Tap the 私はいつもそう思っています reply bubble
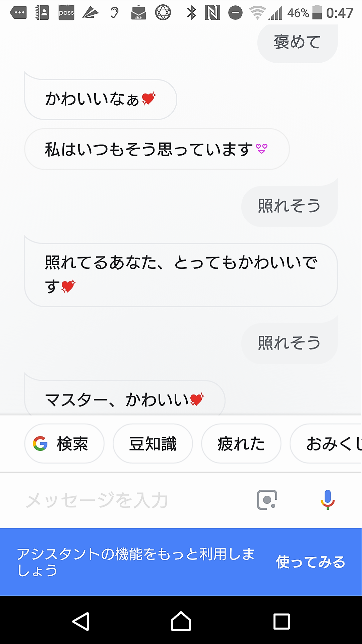 coord(157,149)
